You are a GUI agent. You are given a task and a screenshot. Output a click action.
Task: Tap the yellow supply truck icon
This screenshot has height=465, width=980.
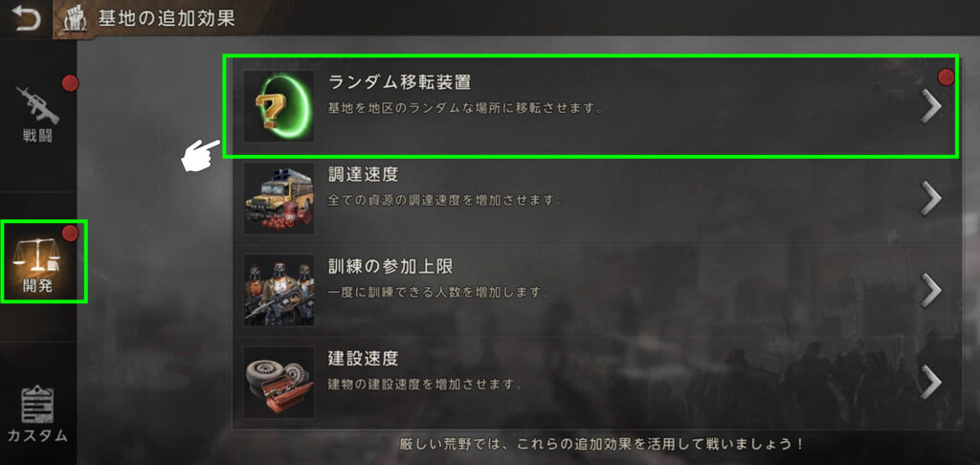pos(278,198)
